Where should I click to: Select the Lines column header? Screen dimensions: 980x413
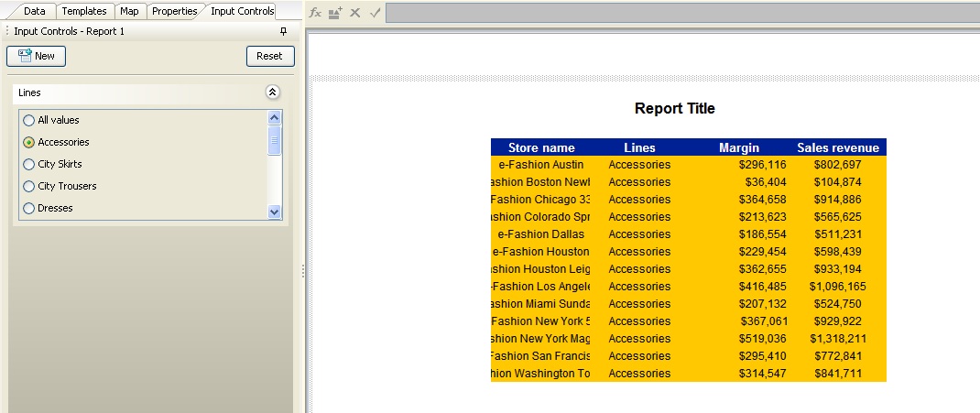(639, 148)
